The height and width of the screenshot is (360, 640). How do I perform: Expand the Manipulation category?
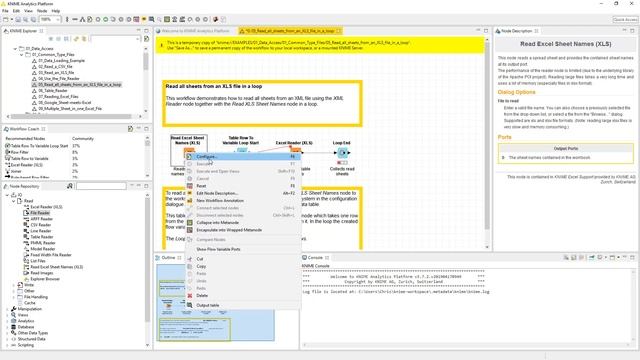(7, 309)
